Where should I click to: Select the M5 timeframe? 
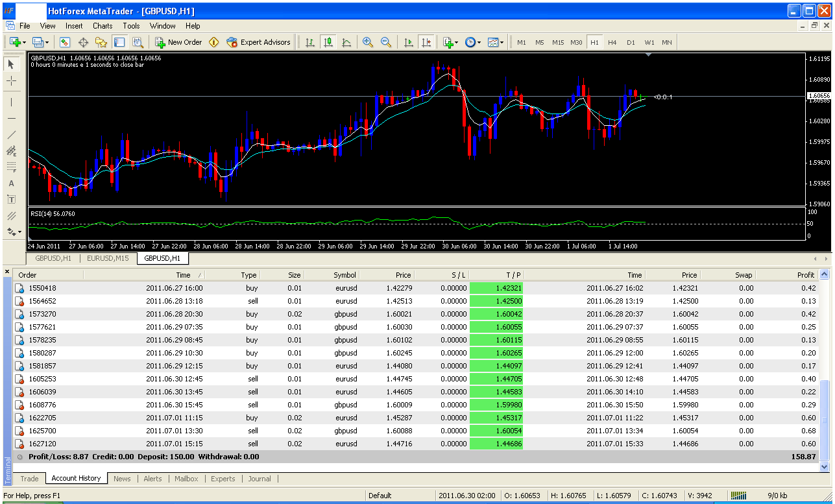[x=540, y=42]
